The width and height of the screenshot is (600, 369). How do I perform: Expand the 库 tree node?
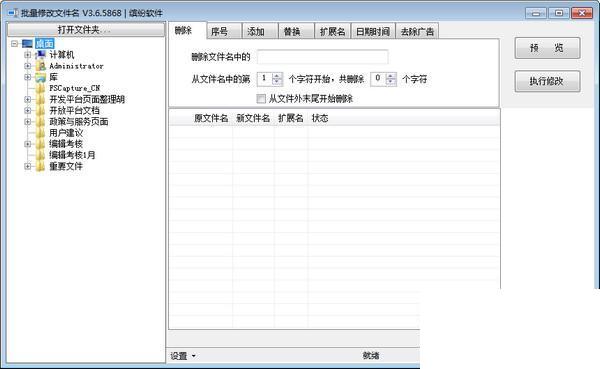pyautogui.click(x=28, y=77)
